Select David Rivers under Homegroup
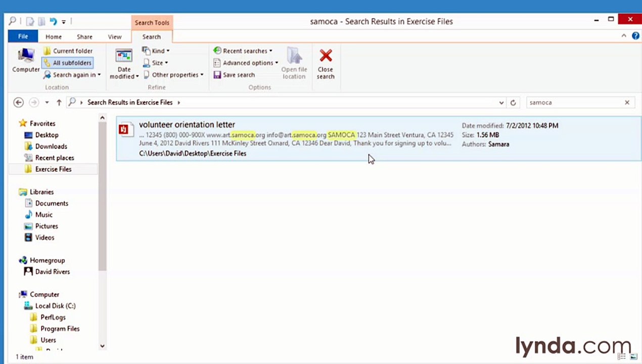The width and height of the screenshot is (642, 364). coord(52,271)
